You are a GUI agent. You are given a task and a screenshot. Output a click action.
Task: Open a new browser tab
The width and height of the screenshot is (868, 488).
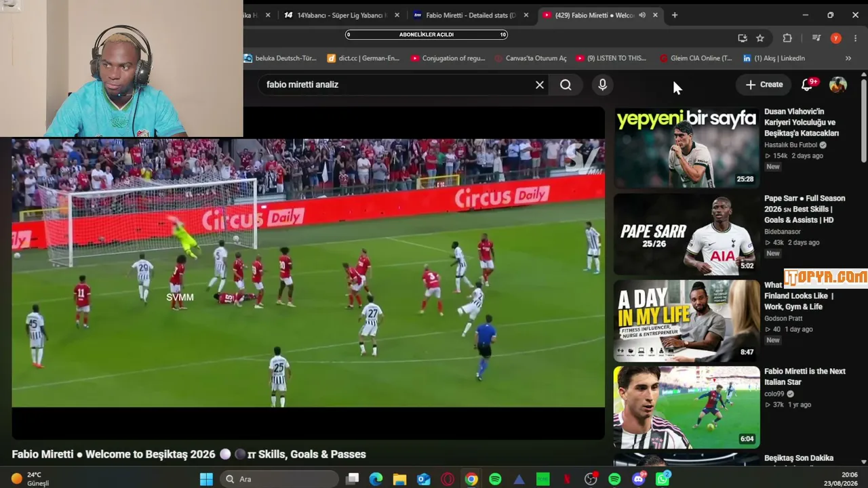[674, 15]
